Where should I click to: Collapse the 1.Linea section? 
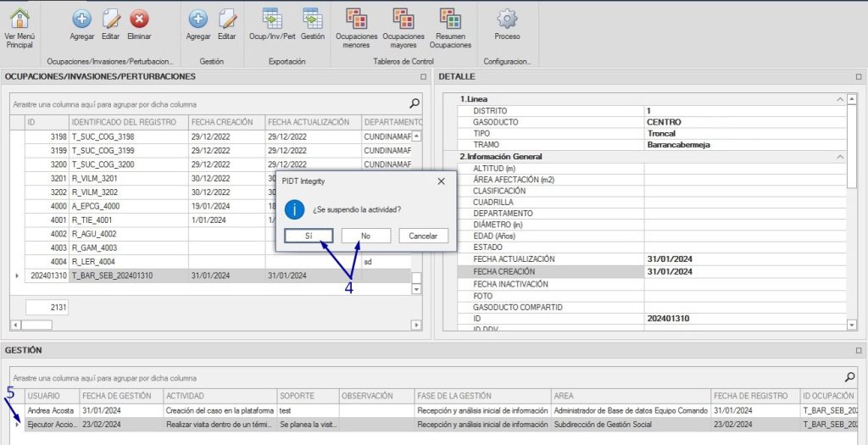coord(839,99)
